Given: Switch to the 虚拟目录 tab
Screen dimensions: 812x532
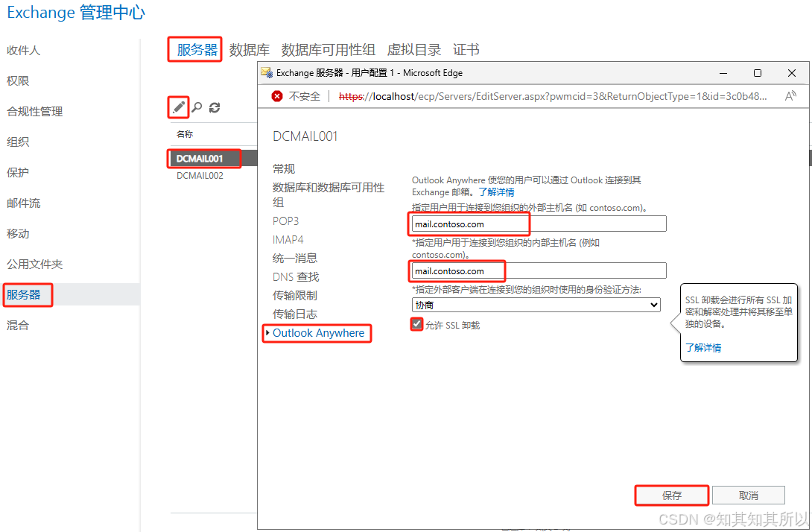Looking at the screenshot, I should 413,50.
